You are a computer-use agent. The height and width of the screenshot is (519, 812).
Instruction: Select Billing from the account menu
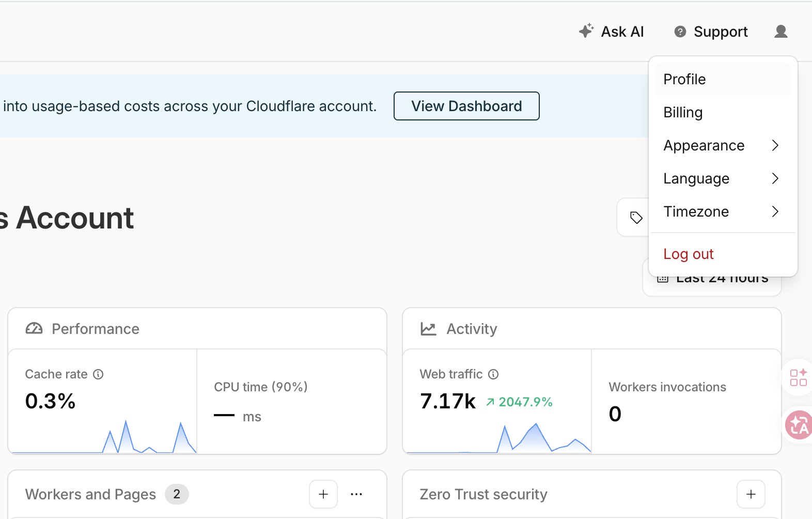pyautogui.click(x=723, y=112)
